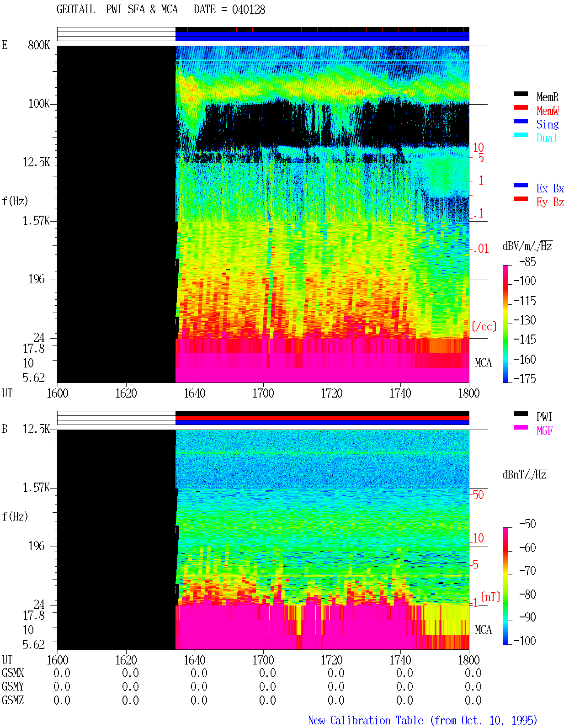Click the black PWI legend swatch

click(x=521, y=414)
